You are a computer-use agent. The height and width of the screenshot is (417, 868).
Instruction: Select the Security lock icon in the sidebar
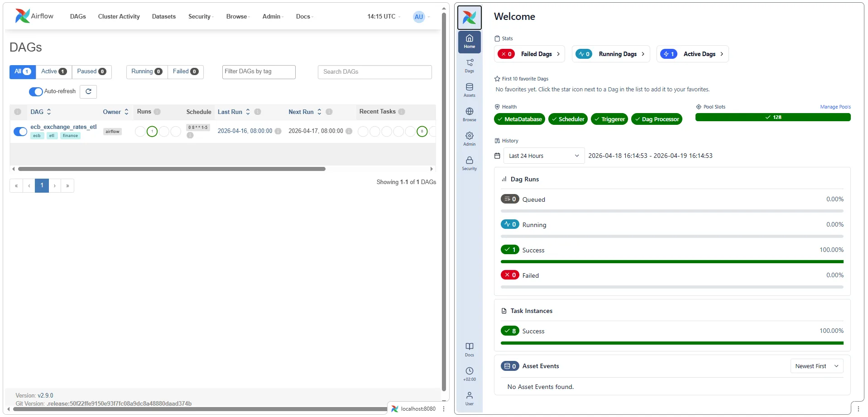[469, 163]
